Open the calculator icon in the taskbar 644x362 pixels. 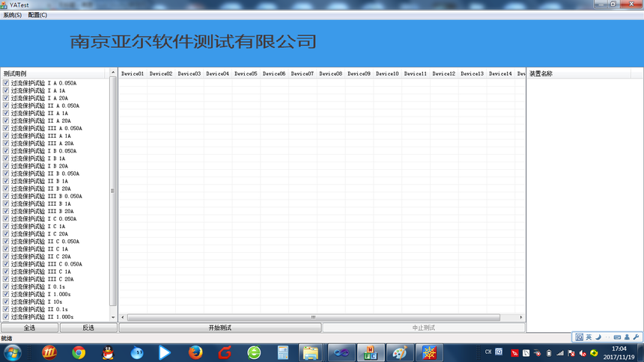[283, 352]
